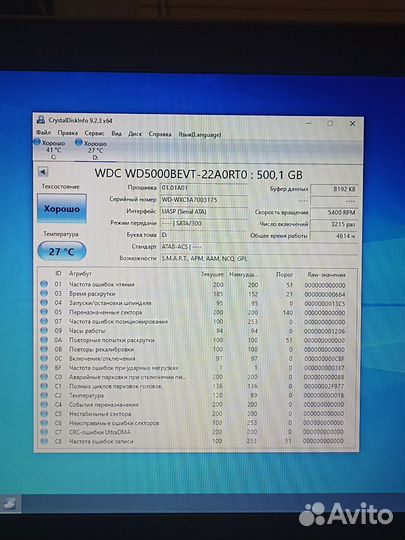Click the Температура label above 27 °C
Screen dimensions: 405x540
coord(61,234)
